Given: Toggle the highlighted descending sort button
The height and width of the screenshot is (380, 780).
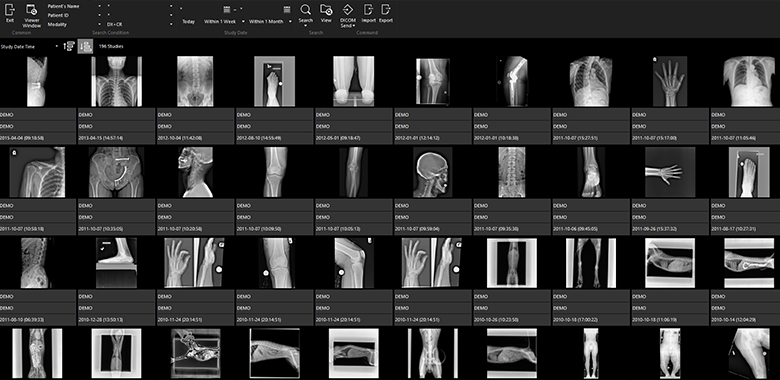Looking at the screenshot, I should [x=86, y=46].
